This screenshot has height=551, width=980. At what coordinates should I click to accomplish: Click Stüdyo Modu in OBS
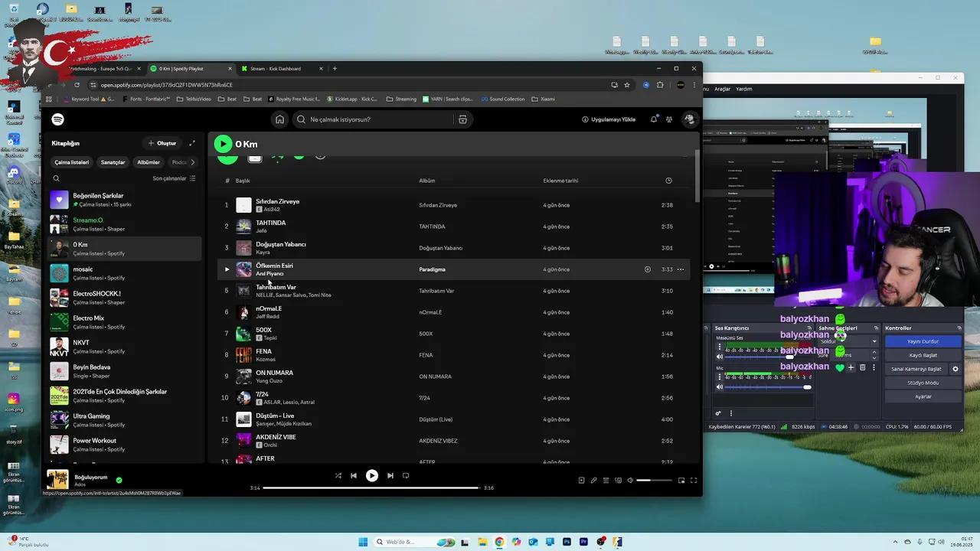(923, 383)
